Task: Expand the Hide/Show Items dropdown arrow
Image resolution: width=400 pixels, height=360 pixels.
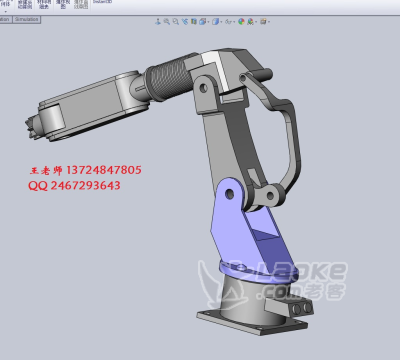Action: coord(234,22)
